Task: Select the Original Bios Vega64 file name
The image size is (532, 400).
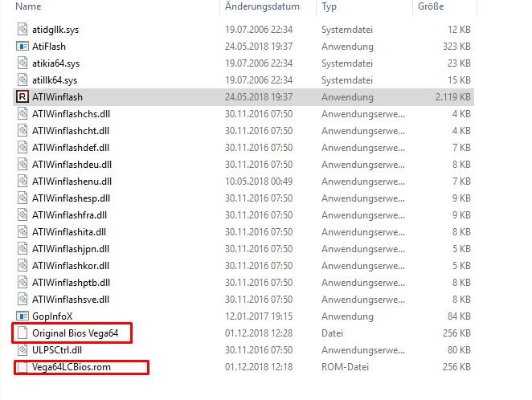Action: tap(75, 333)
